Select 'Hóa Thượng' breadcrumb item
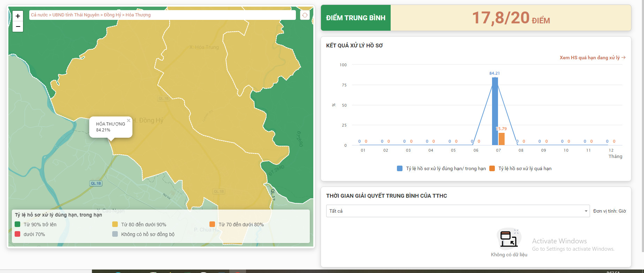This screenshot has width=644, height=273. [x=138, y=15]
